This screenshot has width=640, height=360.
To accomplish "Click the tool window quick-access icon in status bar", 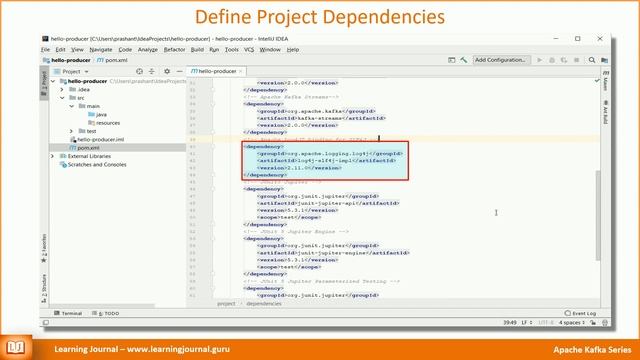I will [x=46, y=322].
